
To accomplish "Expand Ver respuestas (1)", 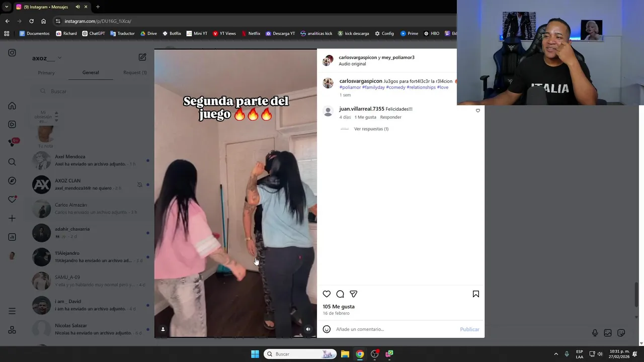I will (371, 129).
